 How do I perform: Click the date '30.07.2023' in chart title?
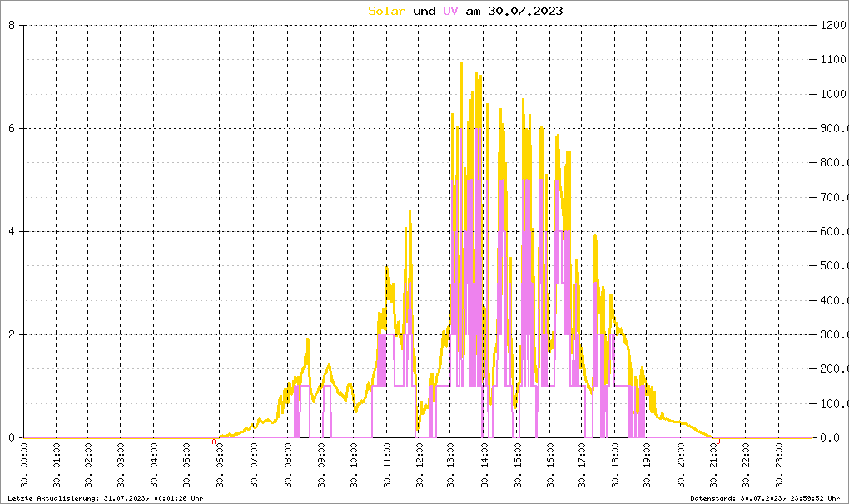pos(525,11)
